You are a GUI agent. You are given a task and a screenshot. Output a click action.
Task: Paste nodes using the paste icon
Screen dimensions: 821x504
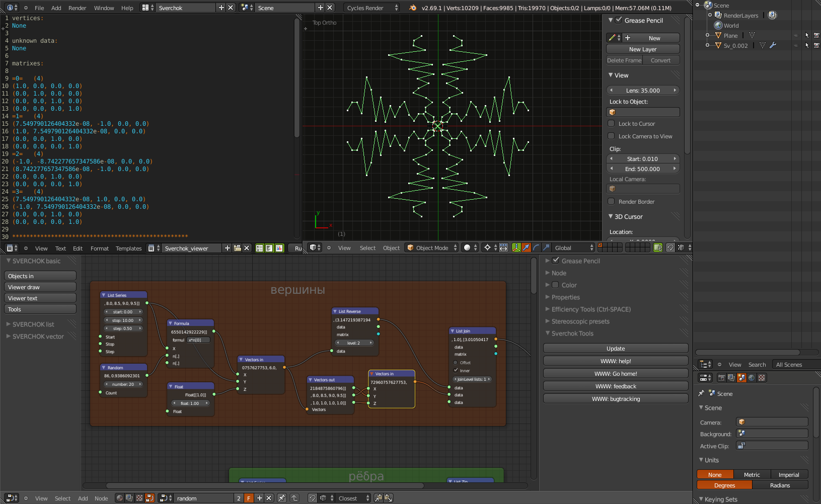388,498
